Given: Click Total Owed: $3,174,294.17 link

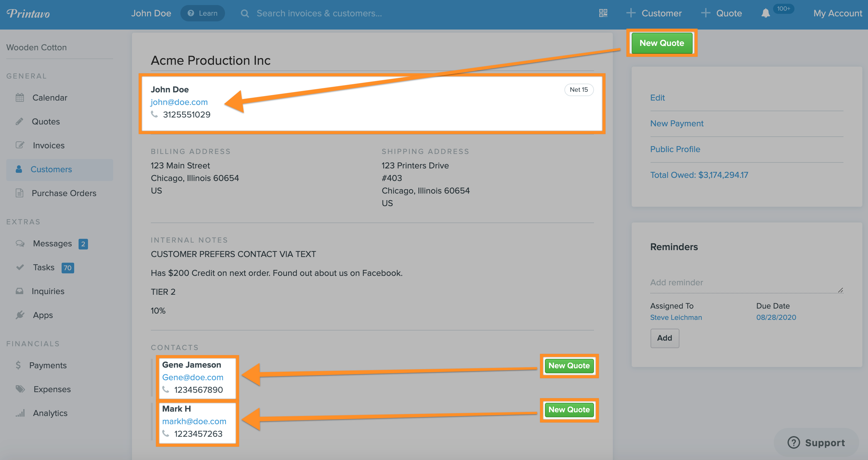Looking at the screenshot, I should (x=699, y=175).
